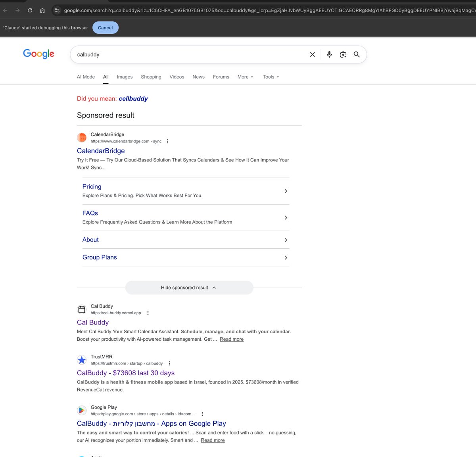This screenshot has width=476, height=457.
Task: Open the CalendarBridge sponsored title link
Action: (101, 151)
